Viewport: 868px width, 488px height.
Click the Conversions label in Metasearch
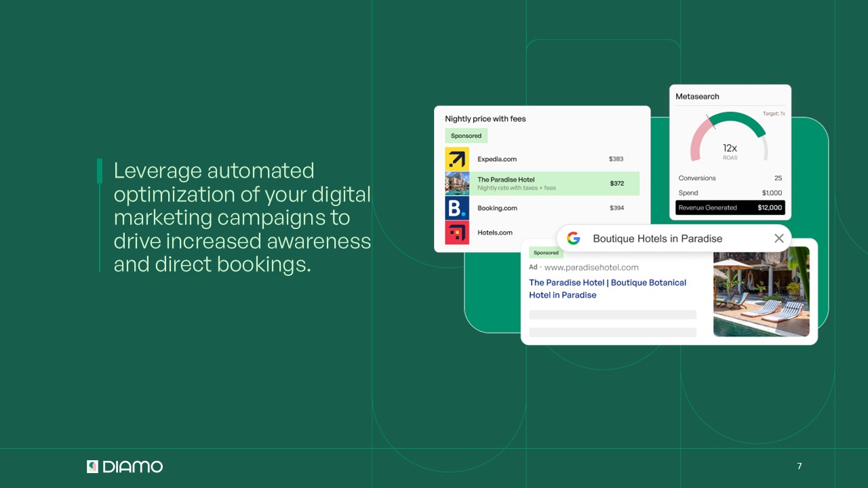pos(697,178)
